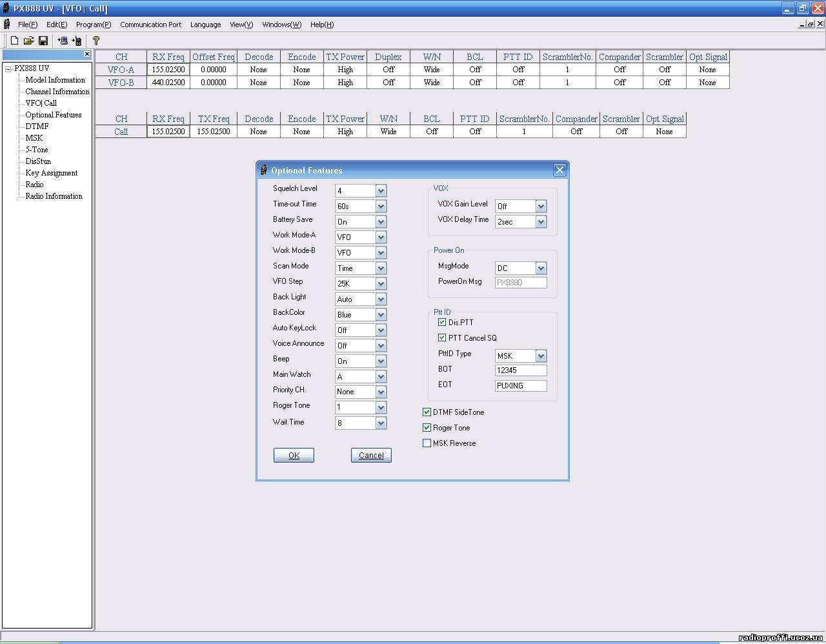826x644 pixels.
Task: Open the Back Light dropdown
Action: [x=381, y=299]
